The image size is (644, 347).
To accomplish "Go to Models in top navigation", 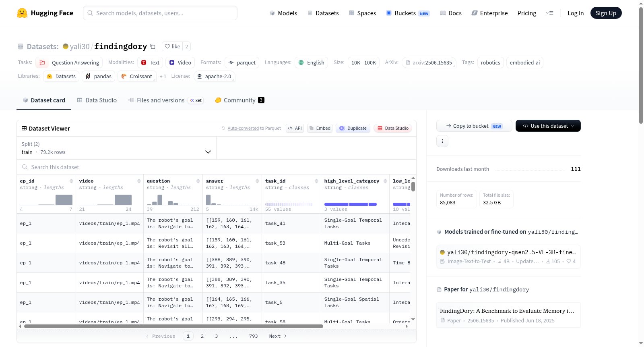I will coord(283,13).
